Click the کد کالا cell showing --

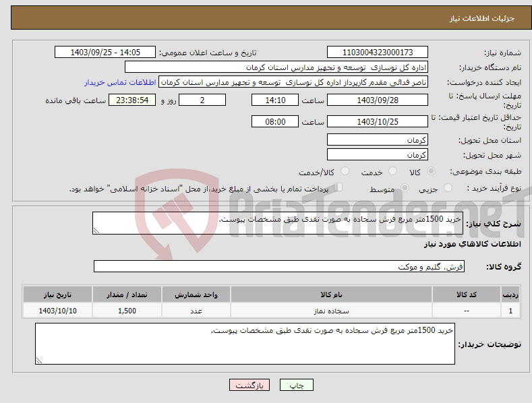(466, 311)
